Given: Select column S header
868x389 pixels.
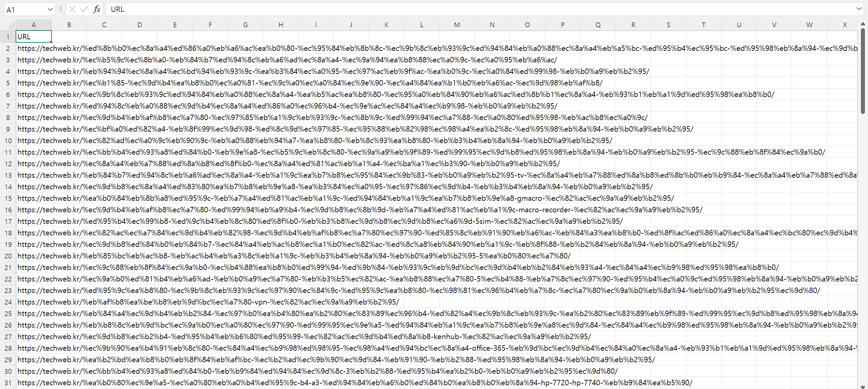Looking at the screenshot, I should (669, 25).
